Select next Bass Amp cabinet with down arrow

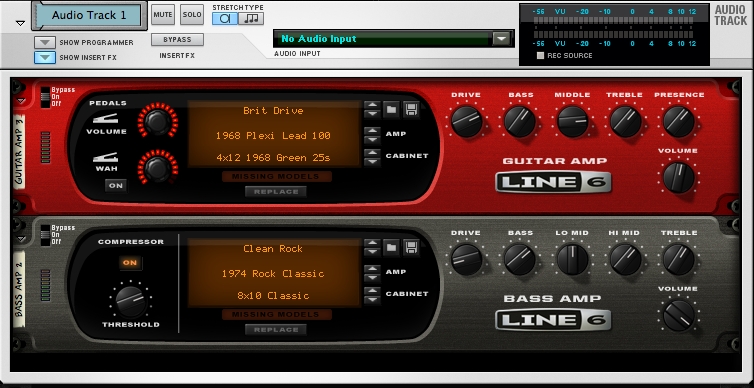[371, 300]
